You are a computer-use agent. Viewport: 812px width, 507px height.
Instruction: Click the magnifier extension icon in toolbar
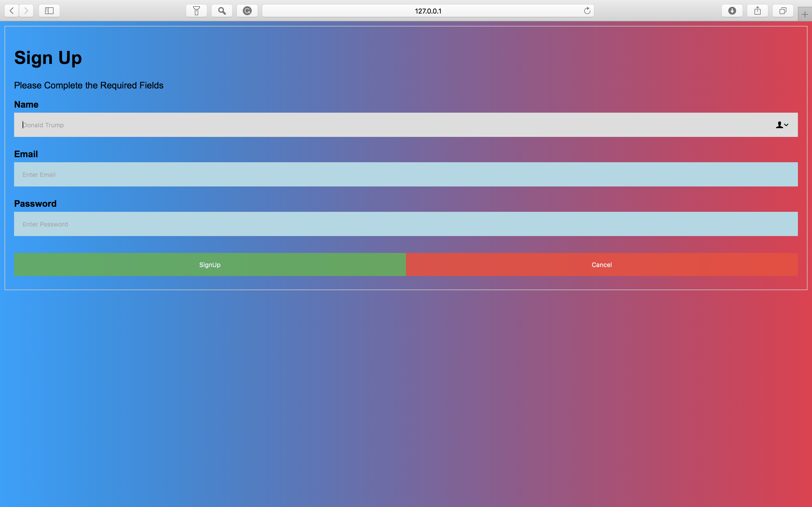[x=222, y=11]
